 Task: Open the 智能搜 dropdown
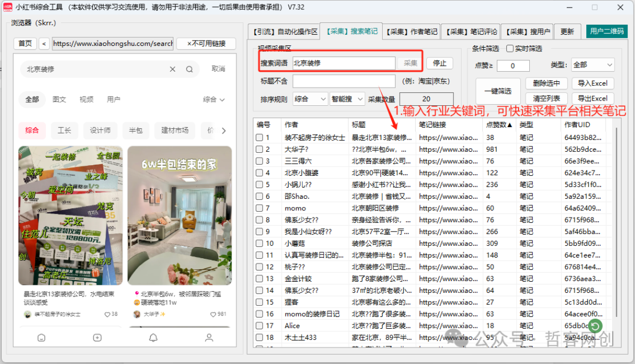point(347,99)
